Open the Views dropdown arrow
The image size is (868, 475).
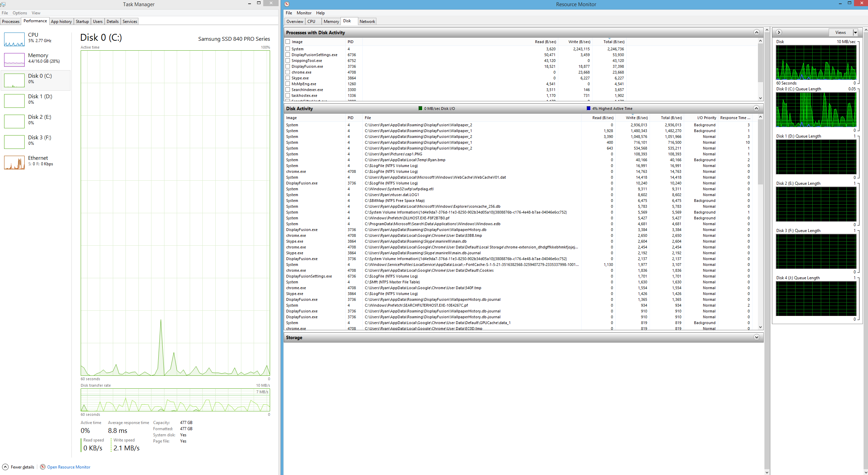[855, 33]
